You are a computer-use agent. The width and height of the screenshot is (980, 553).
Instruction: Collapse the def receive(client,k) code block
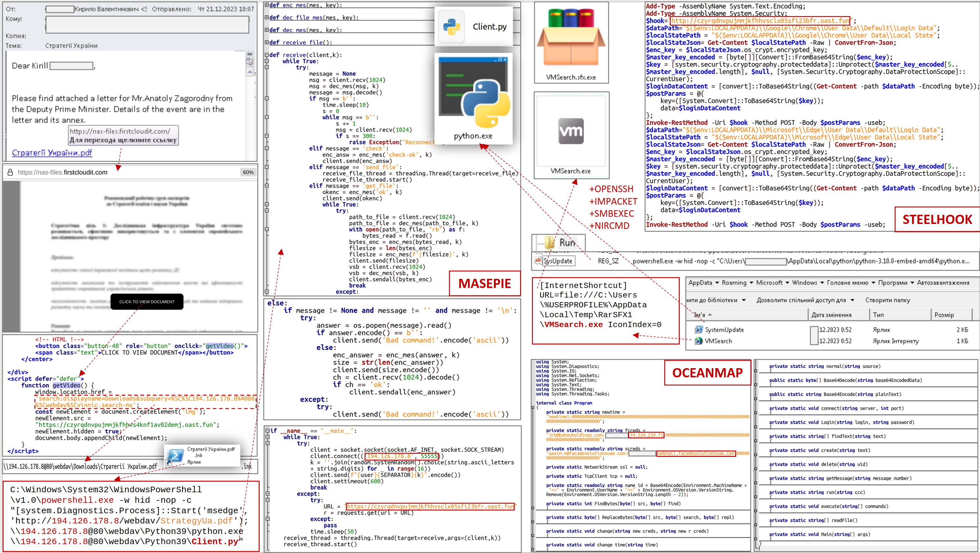tap(267, 55)
